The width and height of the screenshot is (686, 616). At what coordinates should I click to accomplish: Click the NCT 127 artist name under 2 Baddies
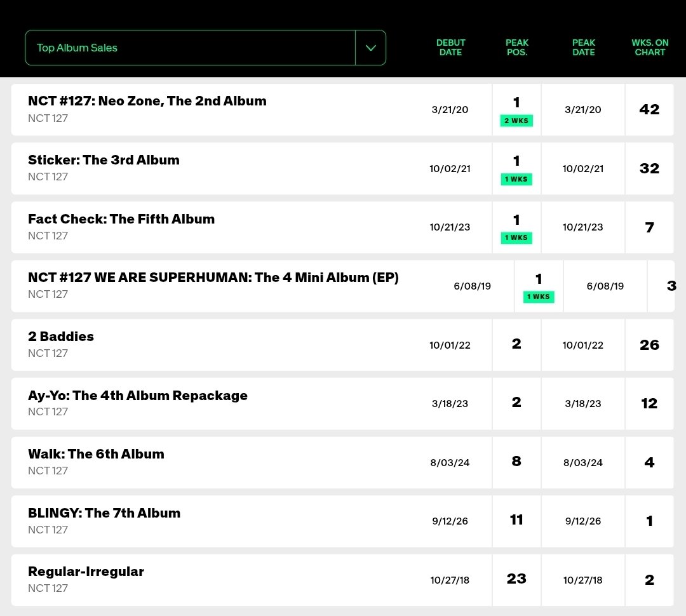pos(48,353)
